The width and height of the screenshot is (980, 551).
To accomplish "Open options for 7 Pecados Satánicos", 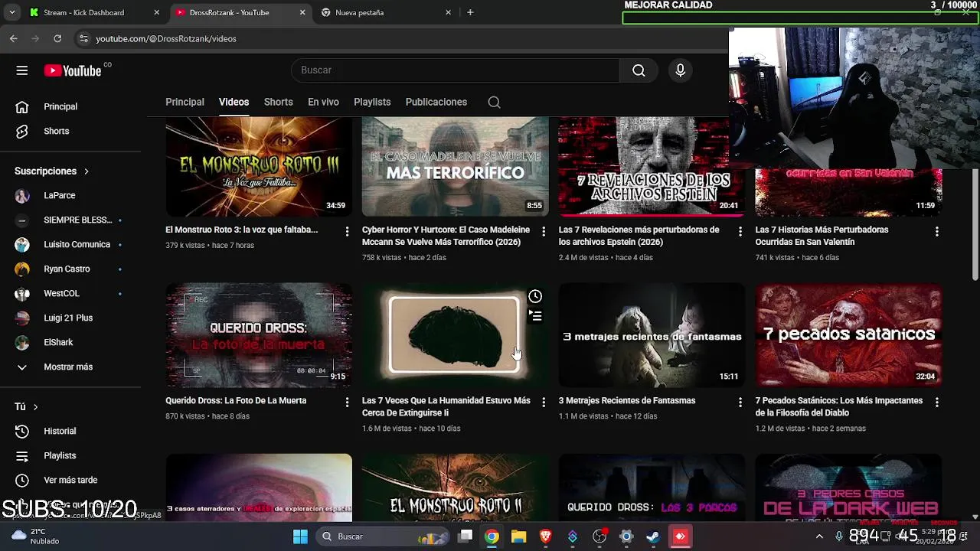I will [936, 402].
